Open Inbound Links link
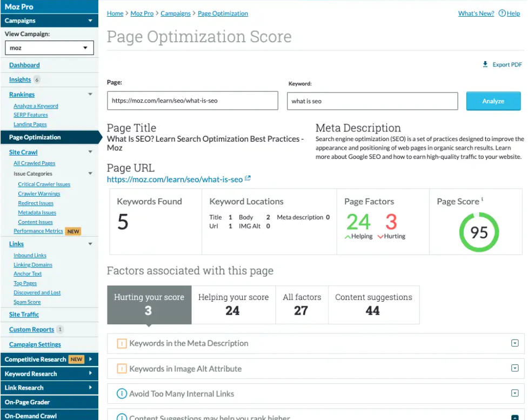528x420 pixels. click(30, 255)
